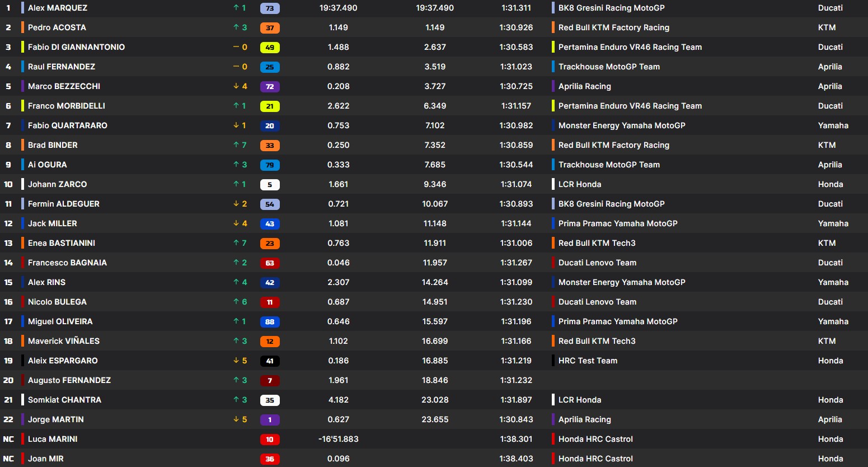Click Ai Ogura's number 79 badge

pos(270,165)
